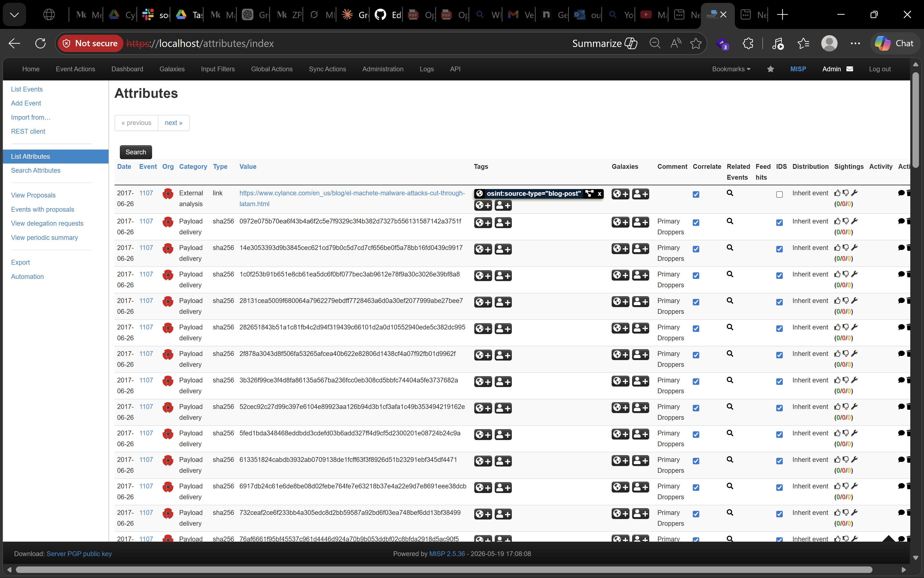Open browser Settings and more ellipsis
This screenshot has width=924, height=578.
point(855,44)
